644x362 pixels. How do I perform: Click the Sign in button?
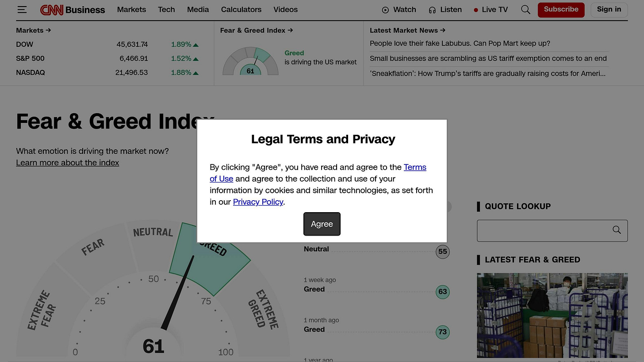pos(609,10)
